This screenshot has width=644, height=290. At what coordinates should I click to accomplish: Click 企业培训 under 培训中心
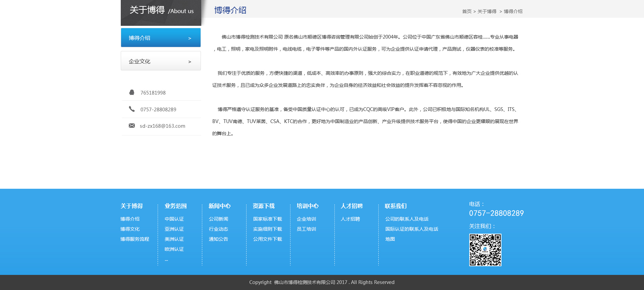(306, 219)
